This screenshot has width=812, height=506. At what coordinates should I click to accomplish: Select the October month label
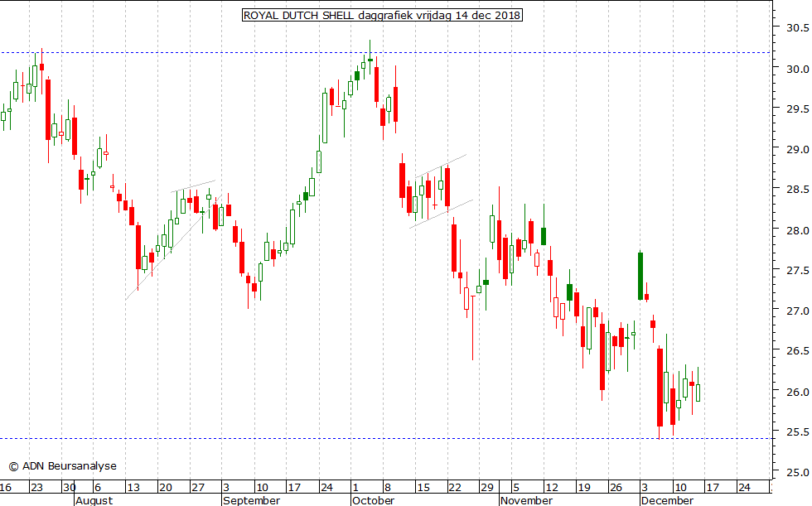click(x=373, y=500)
